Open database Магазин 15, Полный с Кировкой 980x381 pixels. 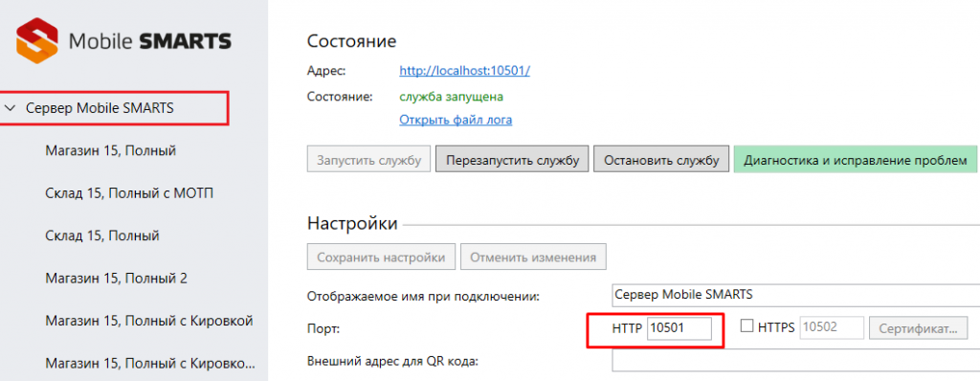pyautogui.click(x=148, y=321)
